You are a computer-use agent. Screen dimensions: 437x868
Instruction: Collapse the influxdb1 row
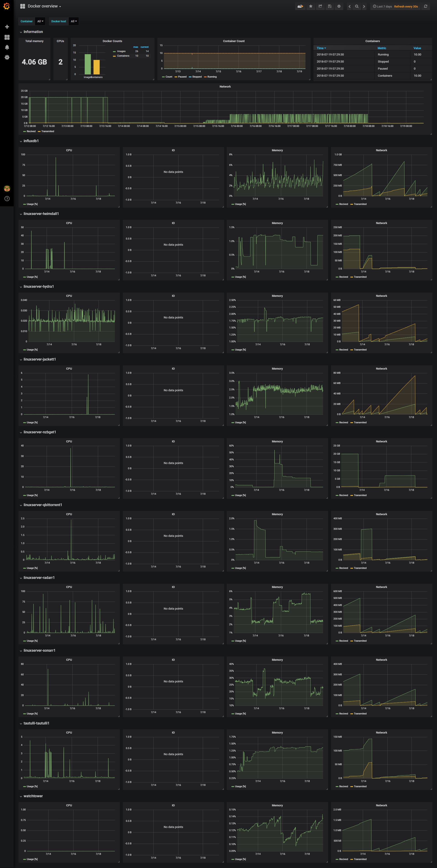point(31,141)
